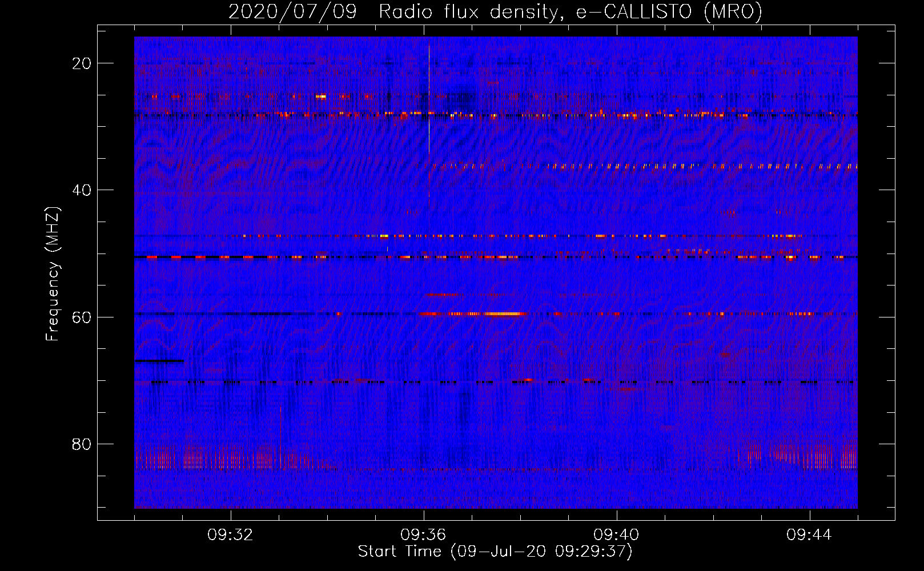Click the '20' frequency tick label
The image size is (924, 571).
pos(82,63)
